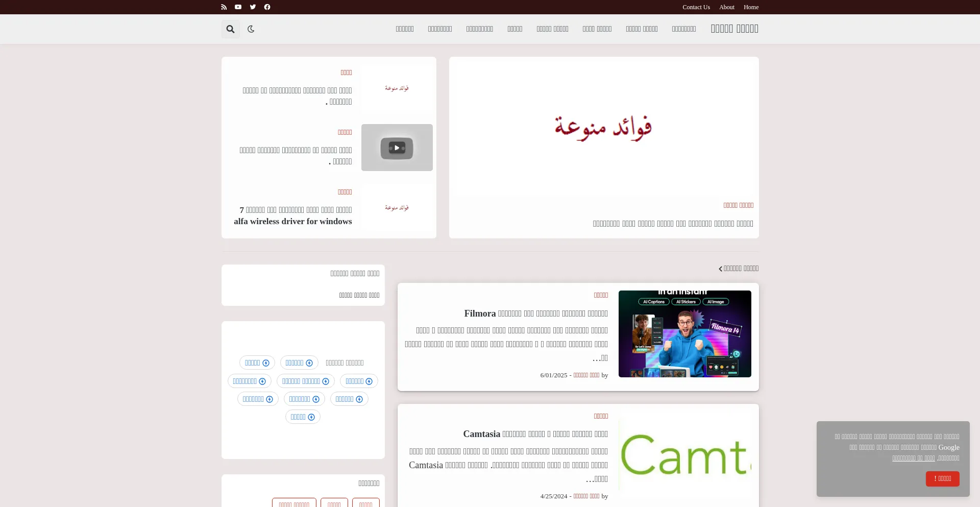The width and height of the screenshot is (980, 507).
Task: Click the Camtasia logo thumbnail
Action: point(684,454)
